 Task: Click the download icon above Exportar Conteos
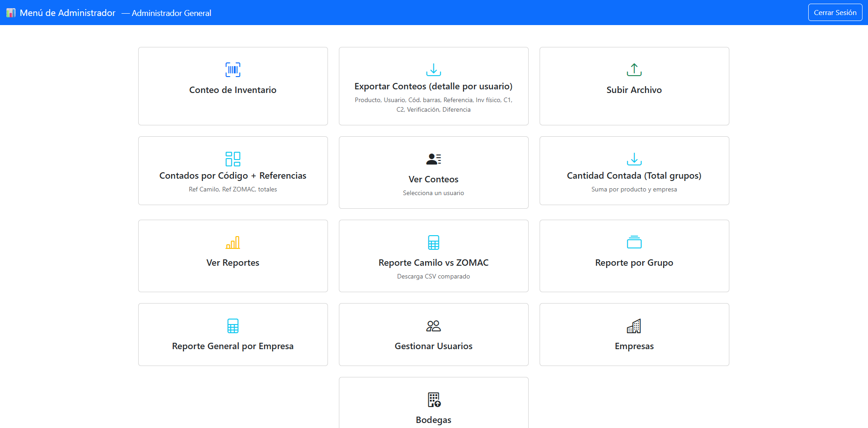tap(433, 70)
